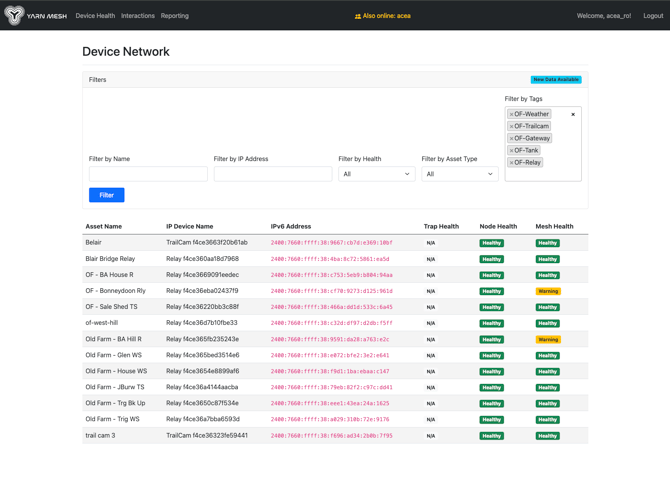The height and width of the screenshot is (477, 670).
Task: Go to the Interactions menu item
Action: [138, 16]
